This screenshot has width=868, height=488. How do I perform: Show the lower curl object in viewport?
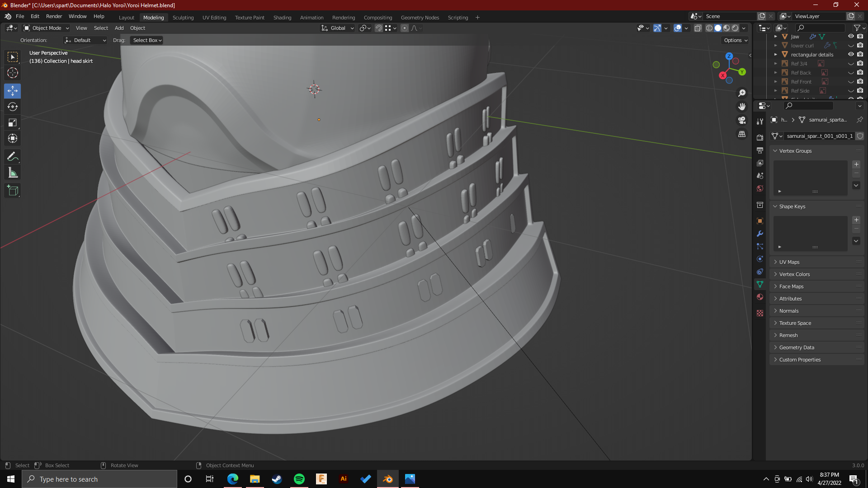coord(851,45)
